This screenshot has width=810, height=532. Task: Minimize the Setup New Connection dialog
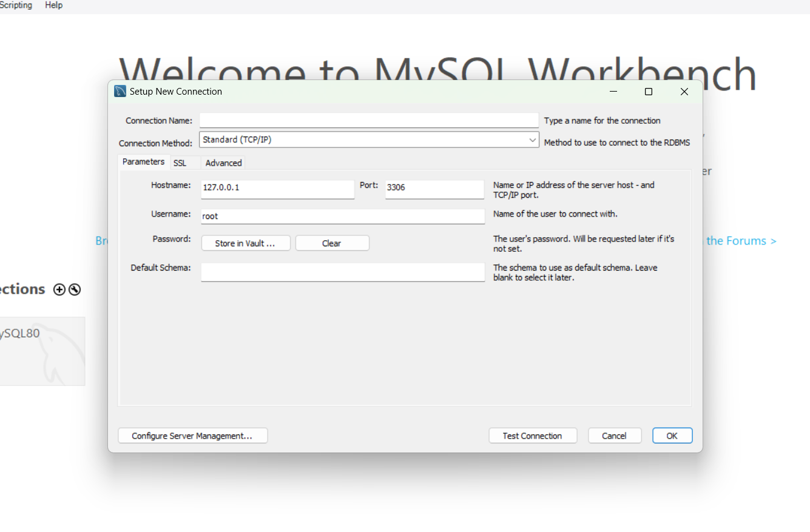[x=613, y=92]
